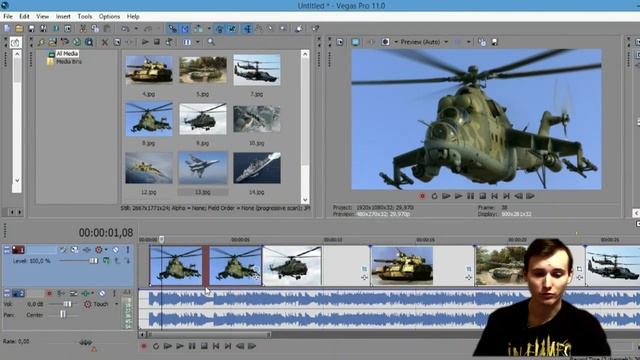Select All Media in the media tree
This screenshot has height=360, width=640.
pos(67,53)
